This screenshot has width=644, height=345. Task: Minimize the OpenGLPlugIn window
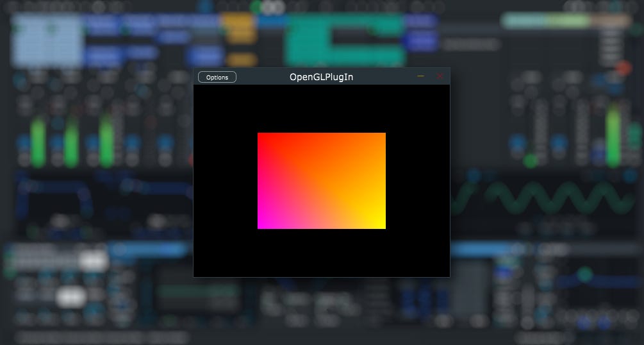point(420,76)
